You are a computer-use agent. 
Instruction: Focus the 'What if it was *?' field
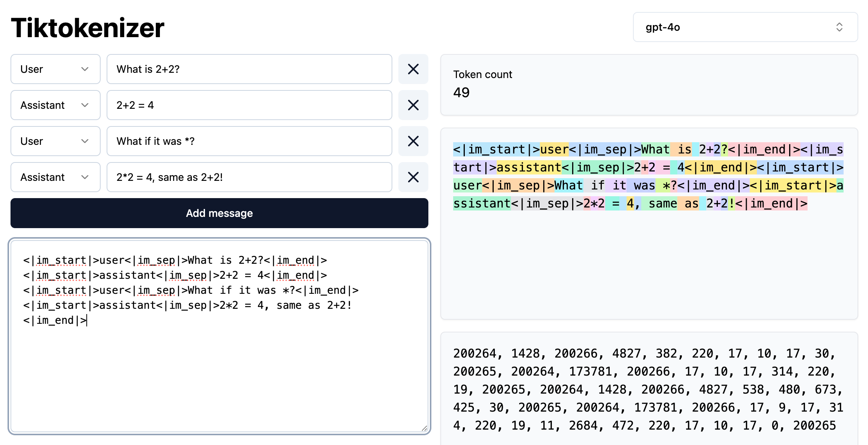point(249,141)
